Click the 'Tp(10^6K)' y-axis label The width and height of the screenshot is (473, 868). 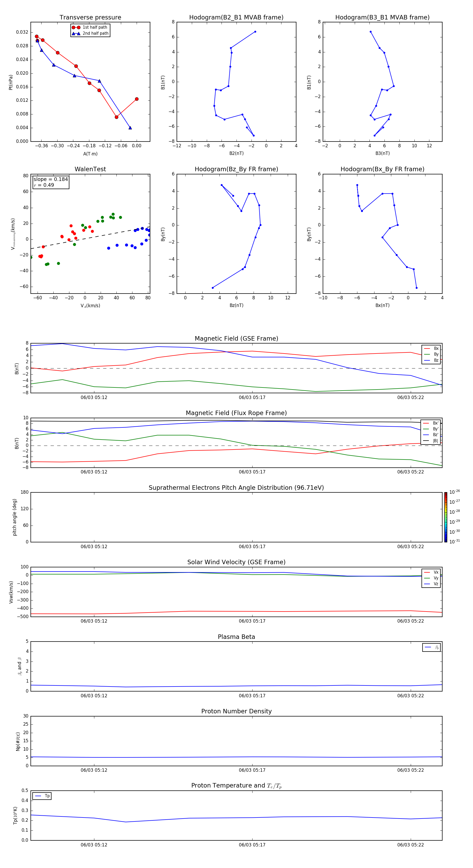point(15,815)
